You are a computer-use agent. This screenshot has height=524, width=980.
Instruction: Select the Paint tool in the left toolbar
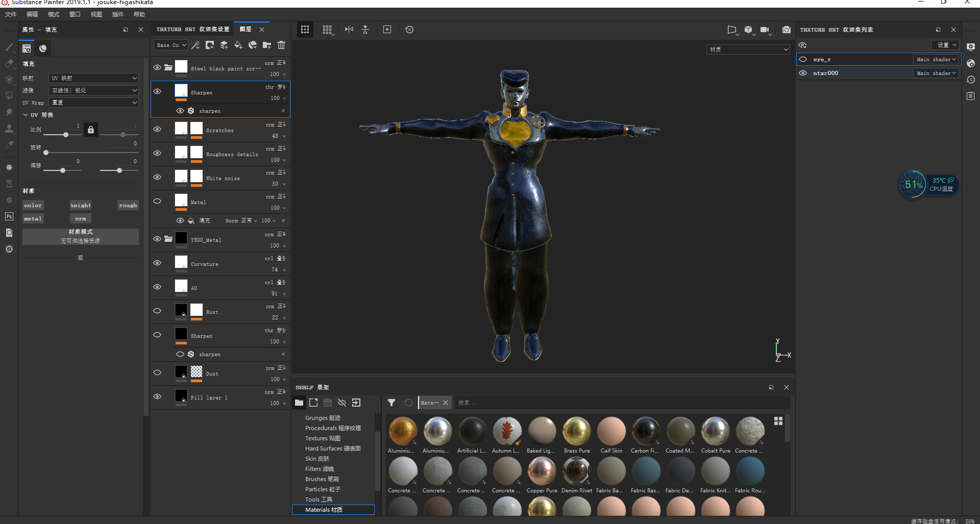(x=9, y=47)
